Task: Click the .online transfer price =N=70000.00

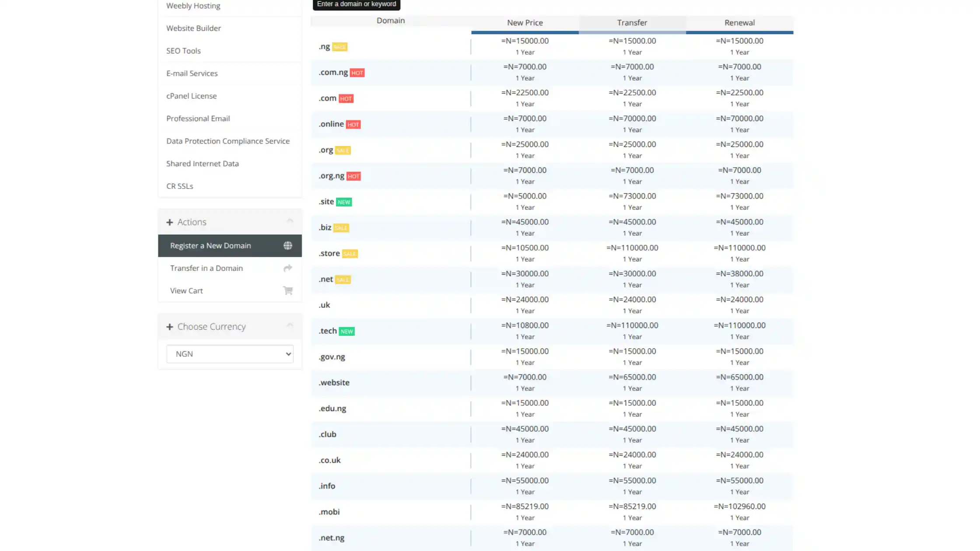Action: (x=632, y=119)
